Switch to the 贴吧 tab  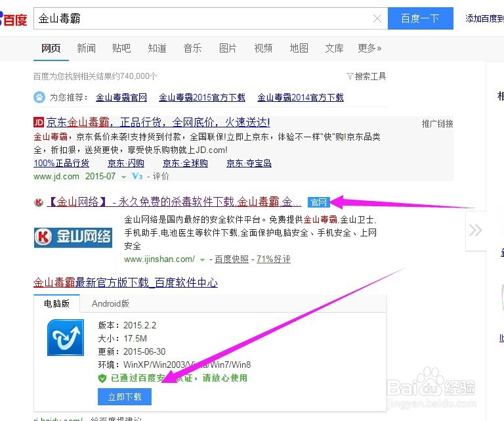[x=121, y=48]
